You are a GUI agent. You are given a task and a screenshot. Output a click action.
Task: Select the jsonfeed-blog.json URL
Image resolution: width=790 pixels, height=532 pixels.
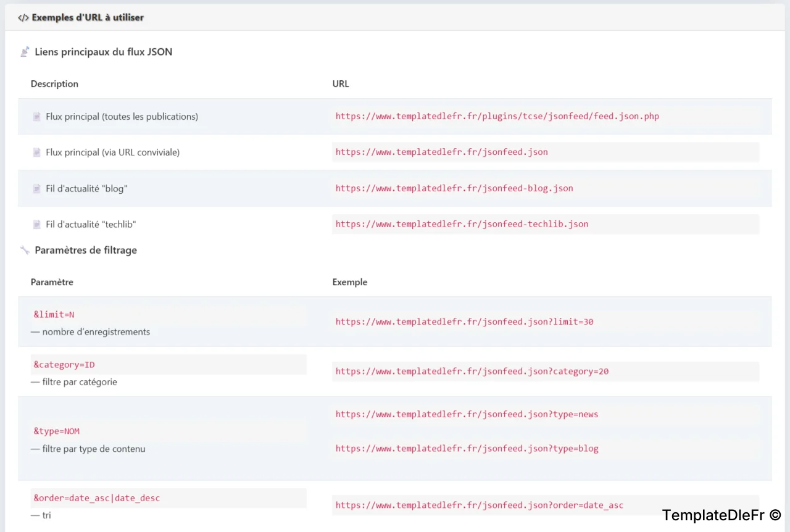click(x=454, y=188)
